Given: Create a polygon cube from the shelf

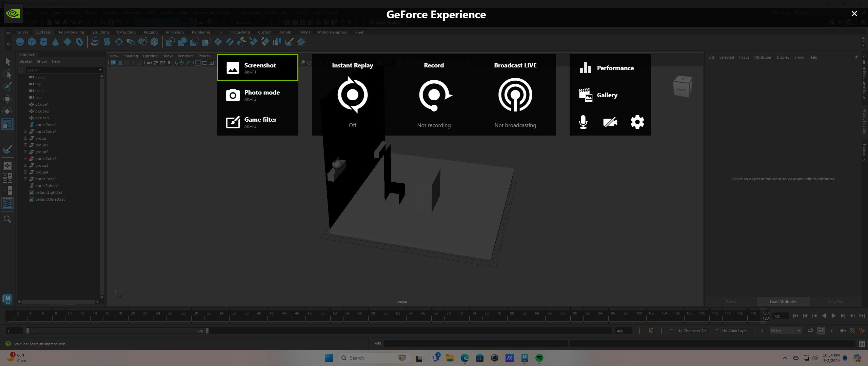Looking at the screenshot, I should pyautogui.click(x=32, y=42).
